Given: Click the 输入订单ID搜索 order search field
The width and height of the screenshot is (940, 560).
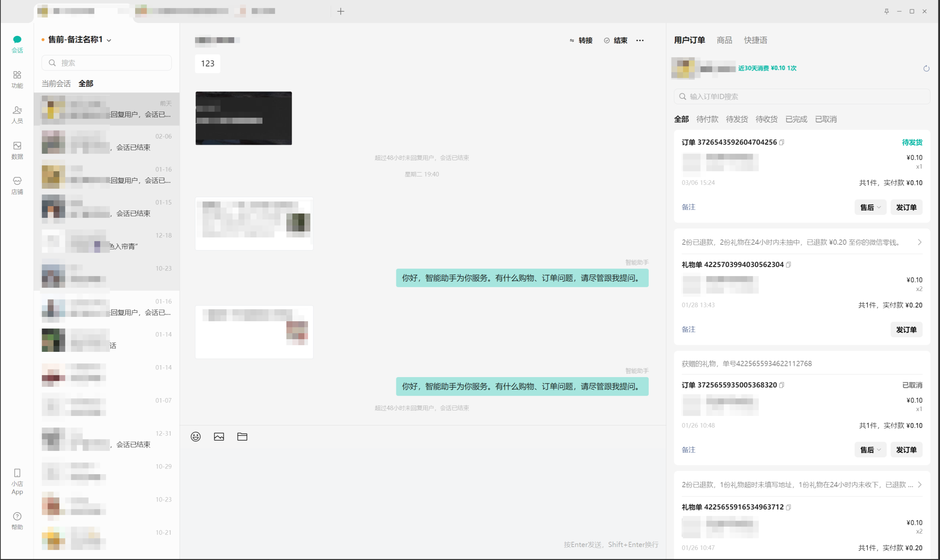Looking at the screenshot, I should [802, 97].
